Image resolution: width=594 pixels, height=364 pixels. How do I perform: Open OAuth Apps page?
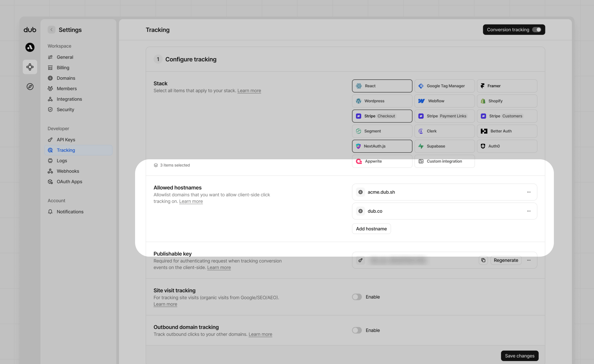78,182
